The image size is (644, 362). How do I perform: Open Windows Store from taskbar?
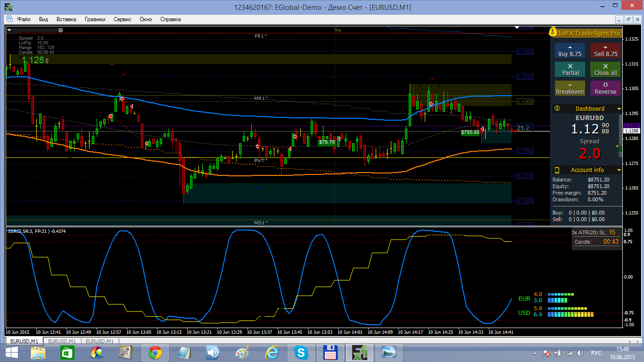click(x=67, y=353)
